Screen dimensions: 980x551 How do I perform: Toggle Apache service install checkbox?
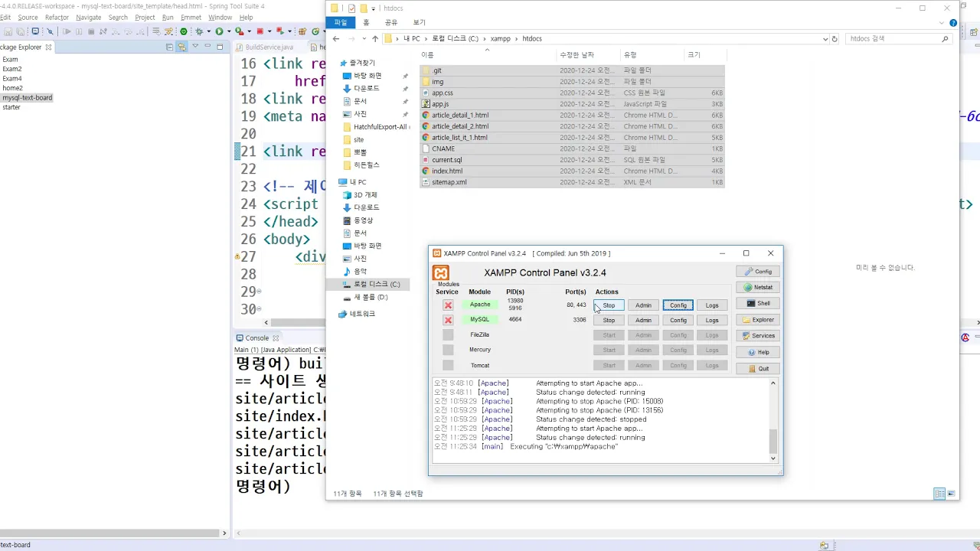point(448,305)
